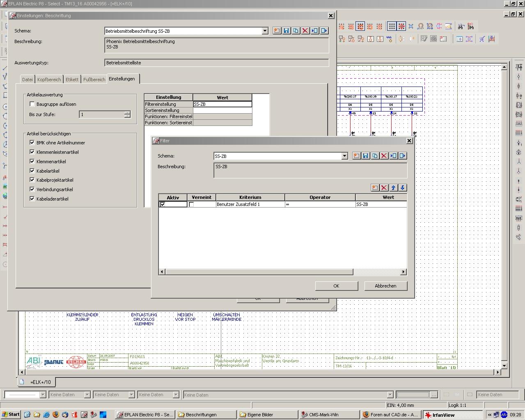This screenshot has height=420, width=525.
Task: Switch to Kopfbereich tab
Action: pos(49,80)
